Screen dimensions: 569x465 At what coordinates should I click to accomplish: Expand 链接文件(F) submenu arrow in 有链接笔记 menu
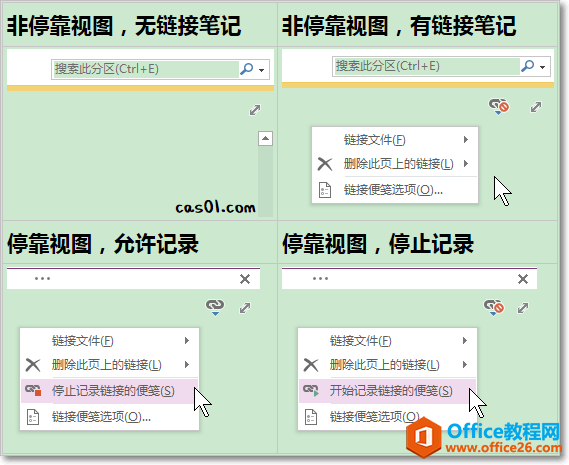click(x=466, y=140)
